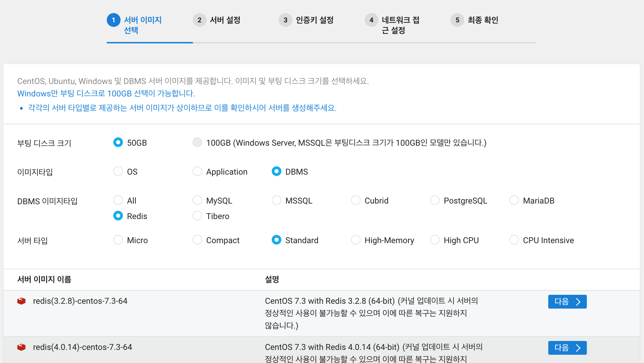The height and width of the screenshot is (363, 644).
Task: Click the 서버 타입 label
Action: [x=33, y=240]
